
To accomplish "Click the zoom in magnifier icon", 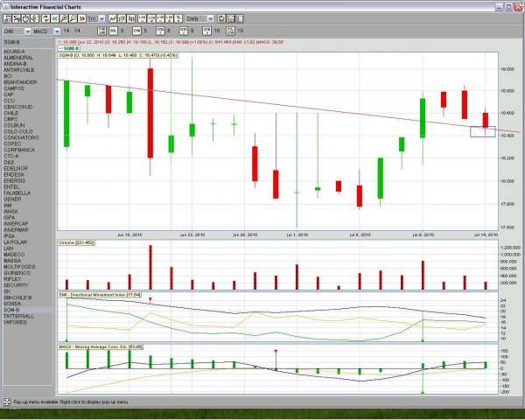I will (x=64, y=18).
